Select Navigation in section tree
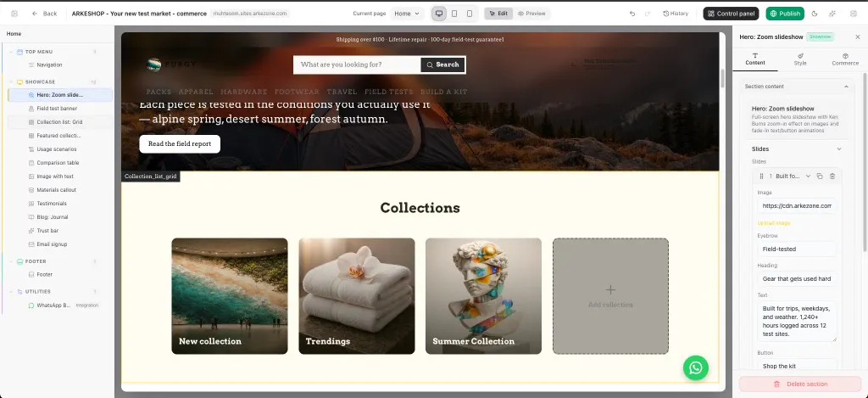 [x=60, y=64]
